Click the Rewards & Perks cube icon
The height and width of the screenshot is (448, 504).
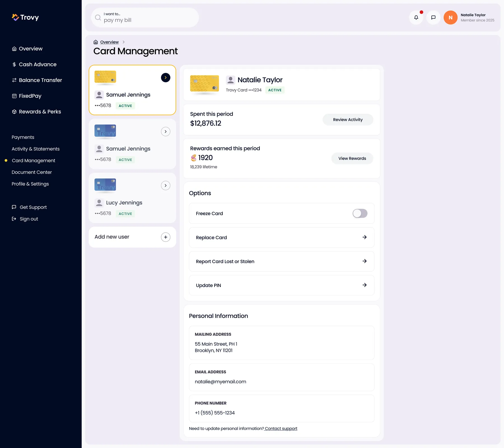(x=14, y=112)
